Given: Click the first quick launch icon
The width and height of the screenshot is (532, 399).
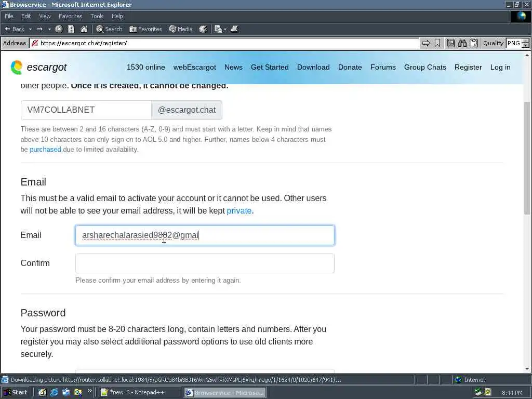Looking at the screenshot, I should [x=42, y=393].
